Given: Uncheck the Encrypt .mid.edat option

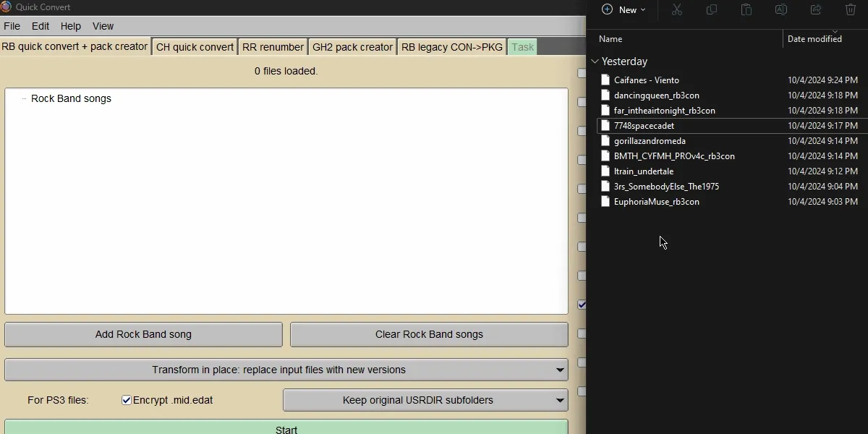Looking at the screenshot, I should [x=127, y=399].
